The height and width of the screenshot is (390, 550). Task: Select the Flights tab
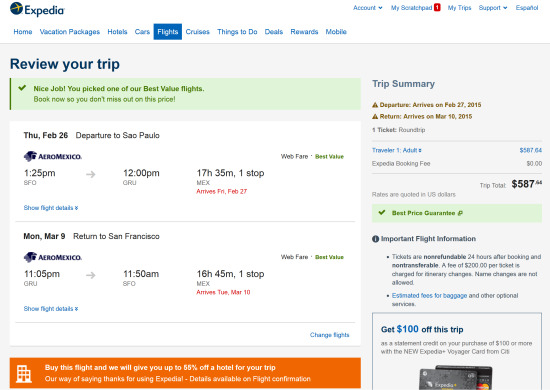click(168, 32)
